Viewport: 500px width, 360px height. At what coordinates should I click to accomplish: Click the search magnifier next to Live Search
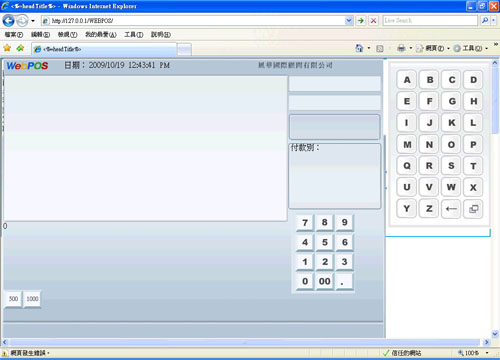(485, 21)
